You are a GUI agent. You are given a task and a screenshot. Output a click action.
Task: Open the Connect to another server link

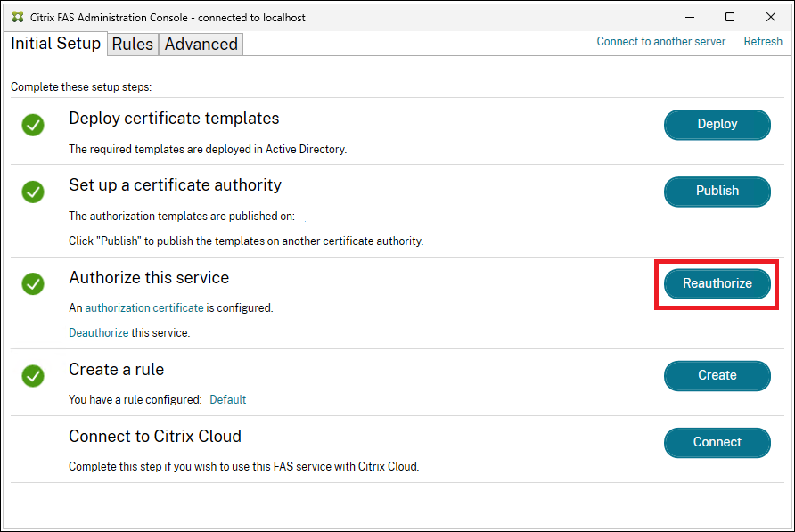coord(660,42)
